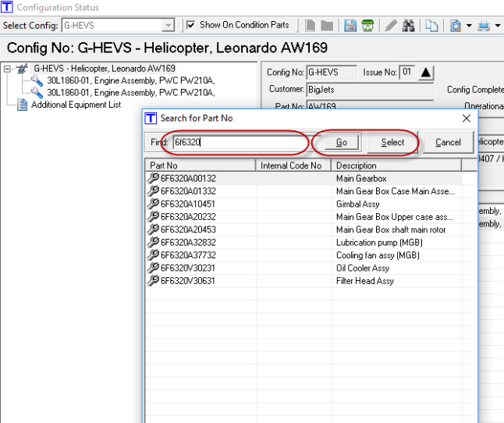Collapse the G-HEVS tree root node

coord(7,69)
